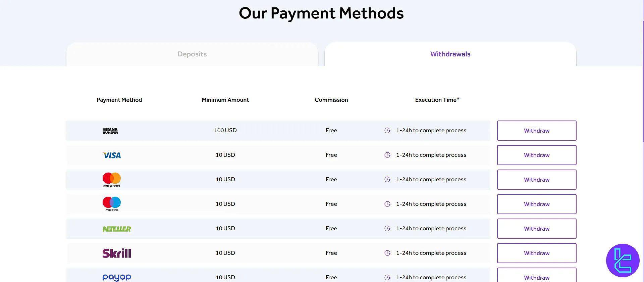This screenshot has height=282, width=644.
Task: Click Withdraw for Mastercard
Action: (x=537, y=180)
